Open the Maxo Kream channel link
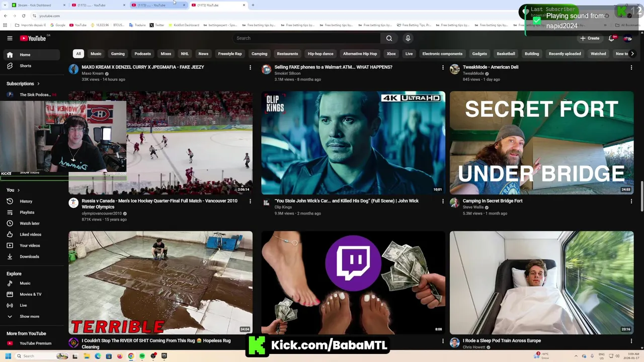Screen dimensions: 644x362 [x=93, y=73]
